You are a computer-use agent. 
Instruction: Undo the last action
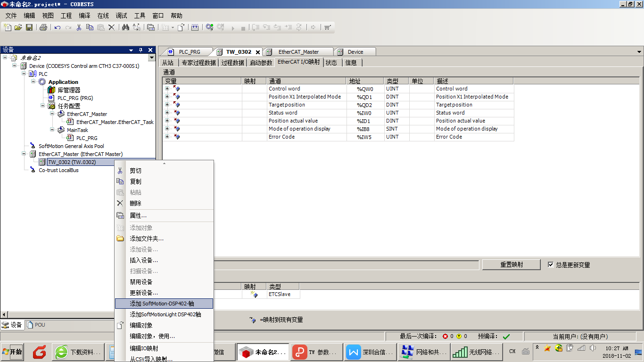point(58,27)
